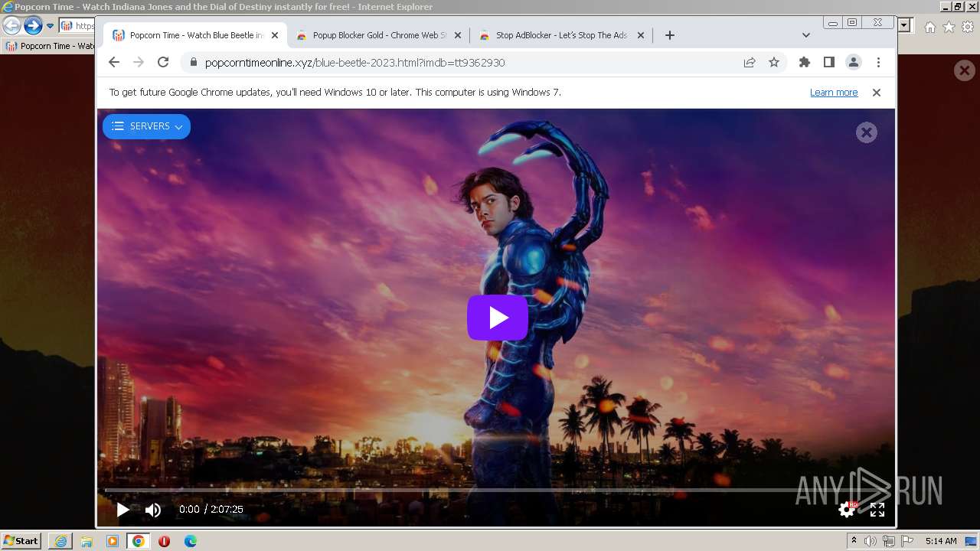Click the big purple play button
The width and height of the screenshot is (980, 551).
[498, 318]
